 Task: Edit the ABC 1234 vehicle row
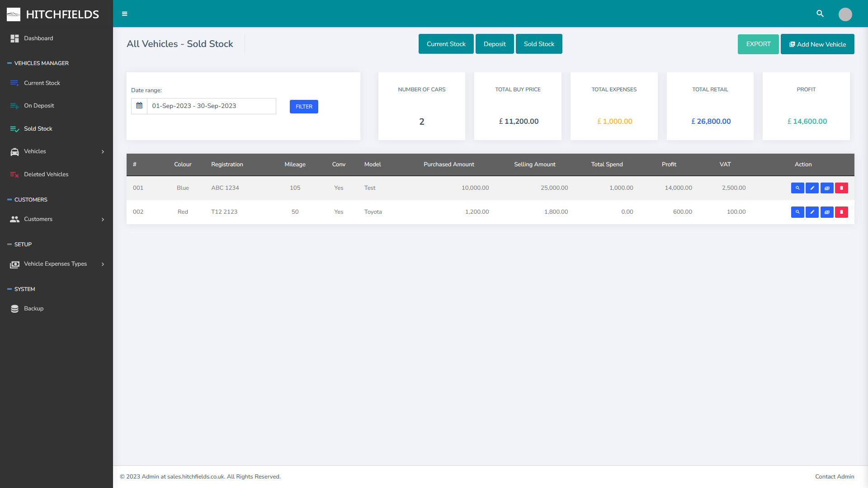(x=812, y=188)
